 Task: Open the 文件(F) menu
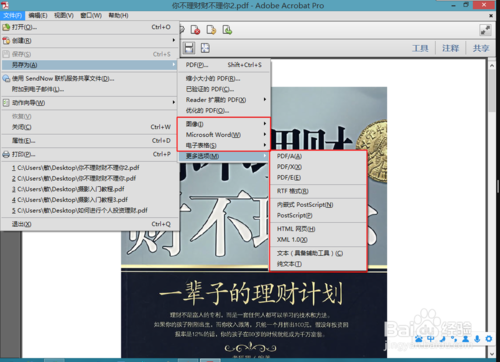click(12, 16)
